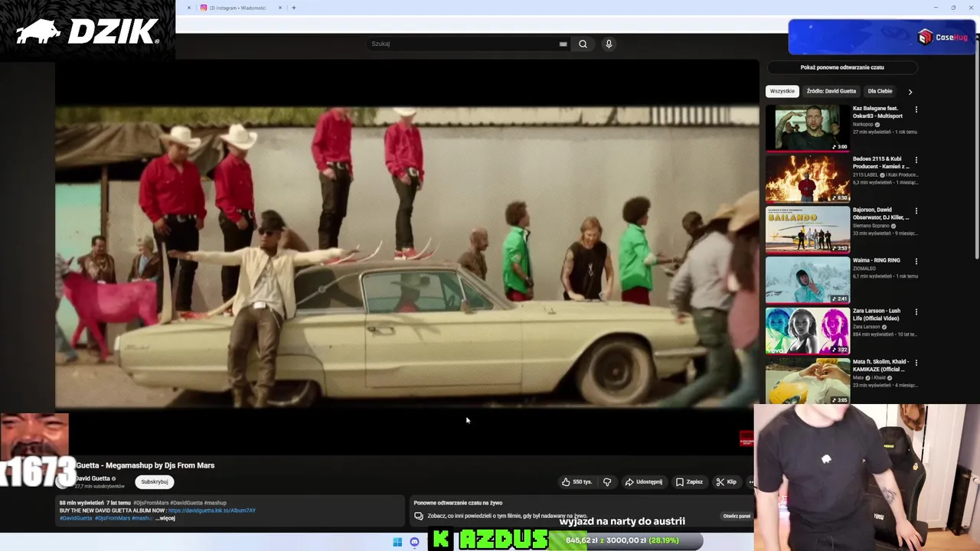Like the video (550 tys. thumbs up)

click(577, 482)
